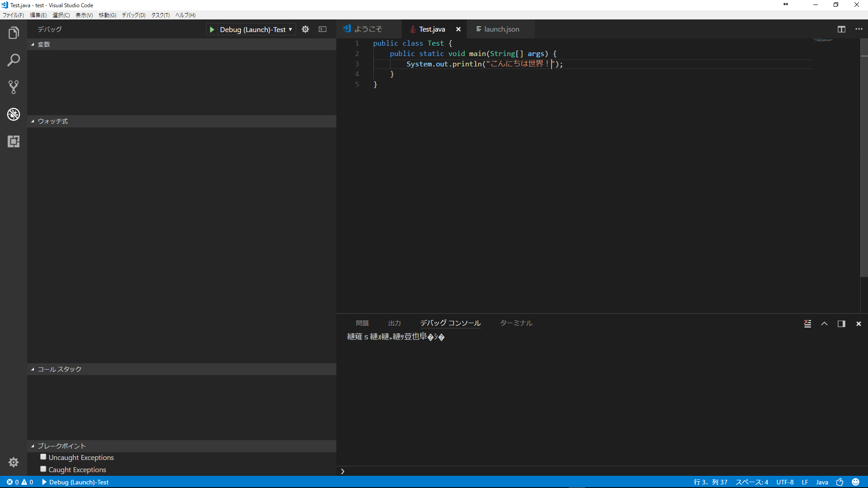This screenshot has width=868, height=488.
Task: Open the デバッグ(D) menu
Action: (133, 15)
